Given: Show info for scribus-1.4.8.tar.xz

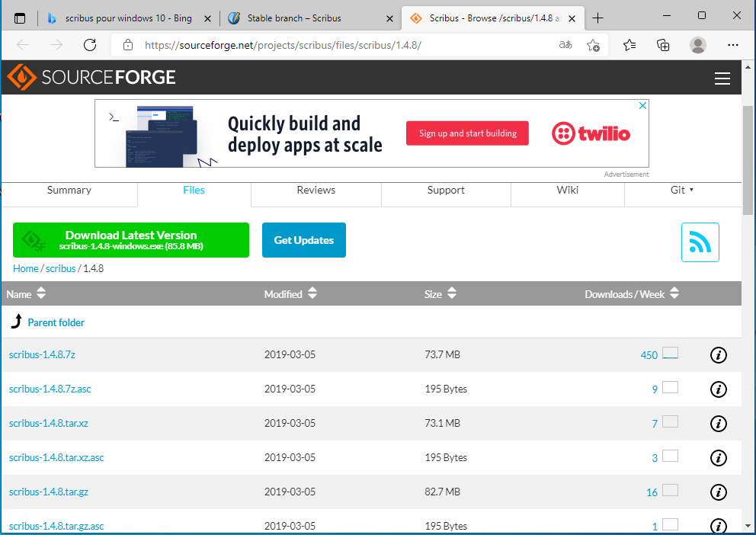Looking at the screenshot, I should (719, 424).
